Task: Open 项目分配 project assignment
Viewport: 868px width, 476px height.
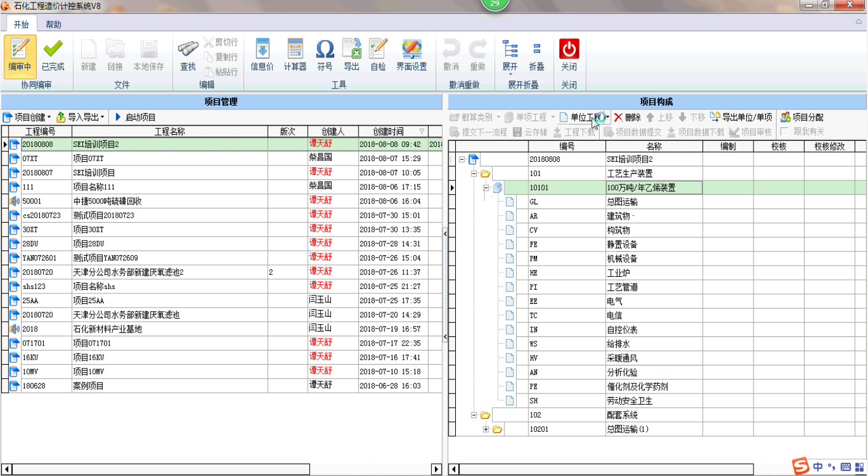Action: 802,117
